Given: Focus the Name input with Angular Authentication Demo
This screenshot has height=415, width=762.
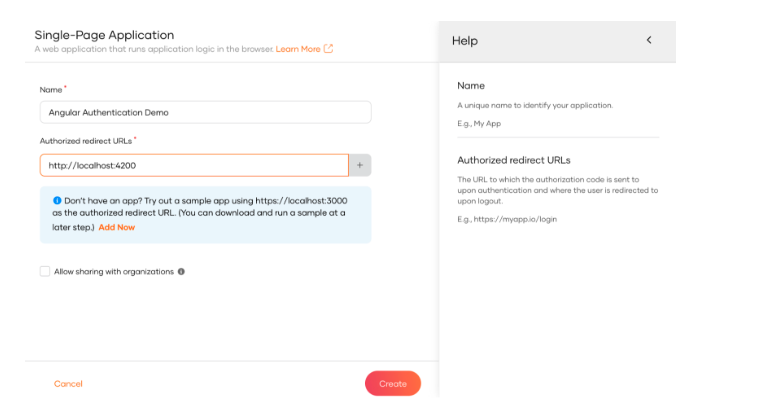Looking at the screenshot, I should 205,112.
